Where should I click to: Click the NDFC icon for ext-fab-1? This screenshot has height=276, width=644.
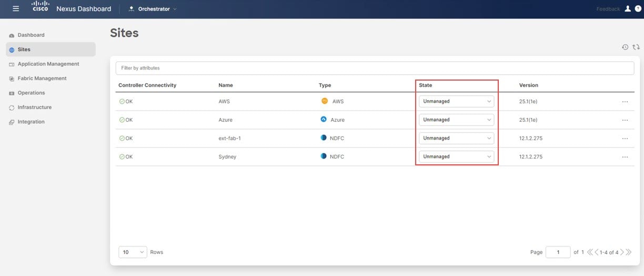pos(324,138)
